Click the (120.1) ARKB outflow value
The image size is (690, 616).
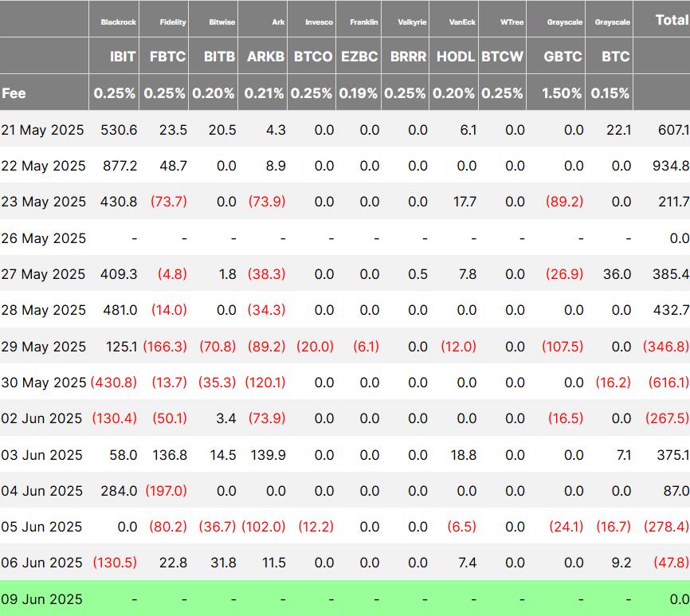coord(265,383)
